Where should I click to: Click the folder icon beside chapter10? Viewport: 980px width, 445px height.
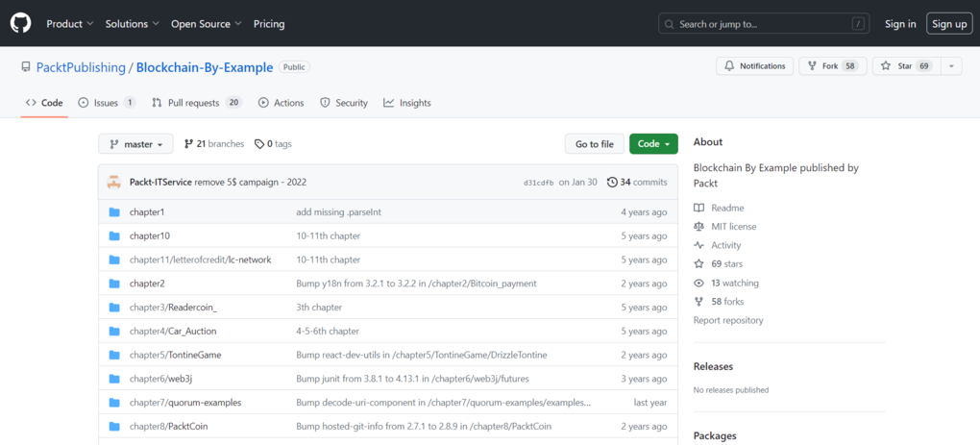(x=113, y=235)
